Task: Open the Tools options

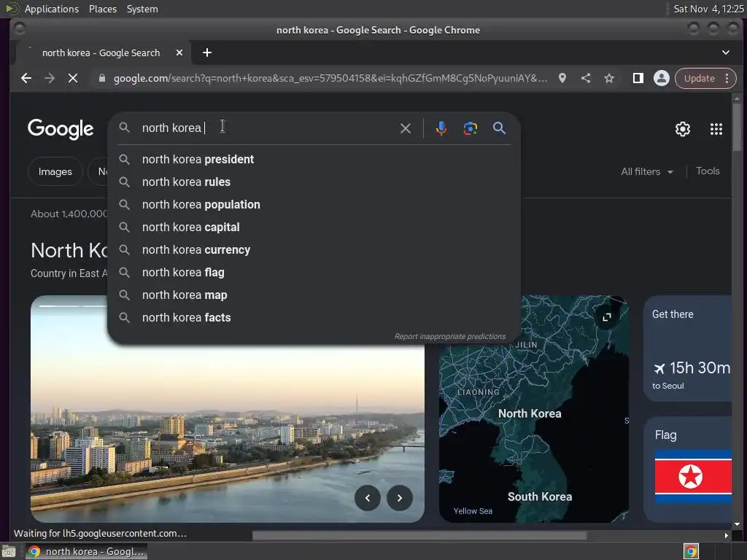Action: coord(708,171)
